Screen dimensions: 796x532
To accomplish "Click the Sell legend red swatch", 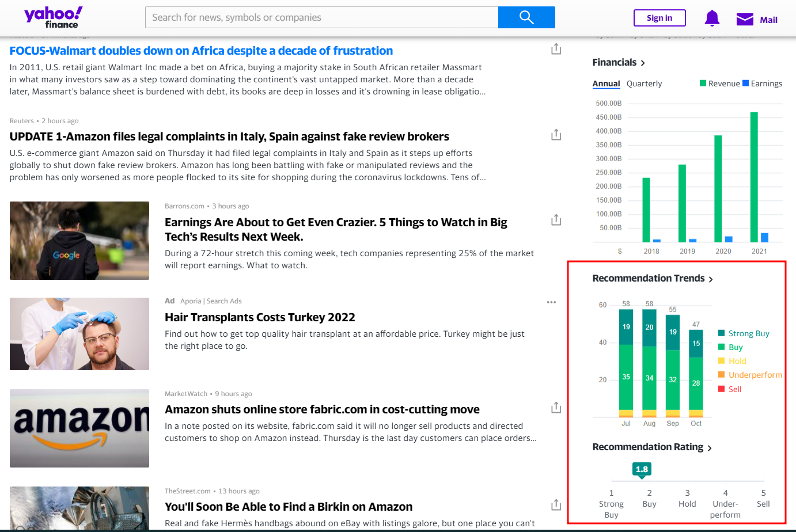I will 721,389.
